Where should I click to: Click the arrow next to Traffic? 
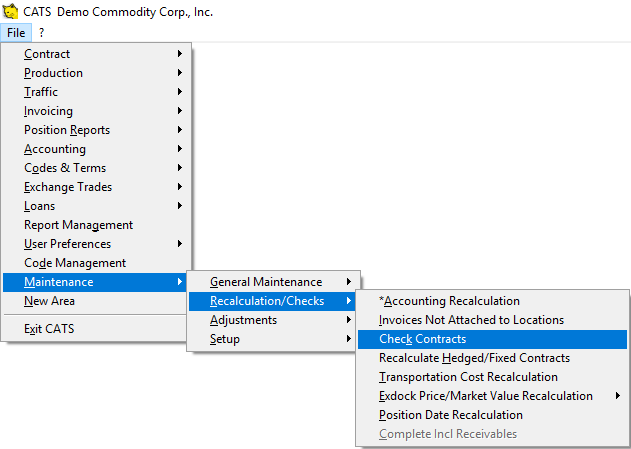[x=180, y=92]
